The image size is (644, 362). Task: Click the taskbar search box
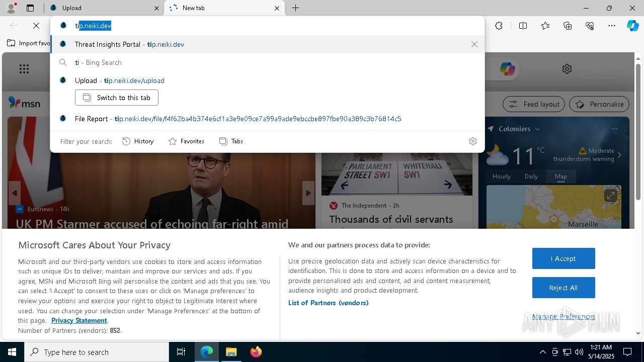pyautogui.click(x=97, y=352)
